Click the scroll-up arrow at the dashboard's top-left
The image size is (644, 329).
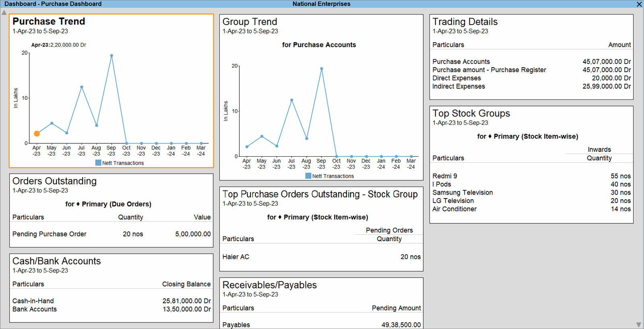[4, 12]
